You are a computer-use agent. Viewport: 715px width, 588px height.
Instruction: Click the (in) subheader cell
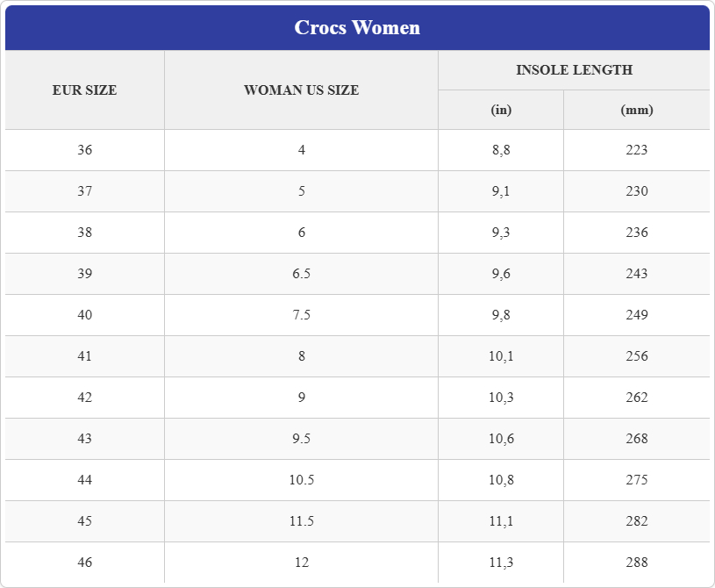coord(501,110)
